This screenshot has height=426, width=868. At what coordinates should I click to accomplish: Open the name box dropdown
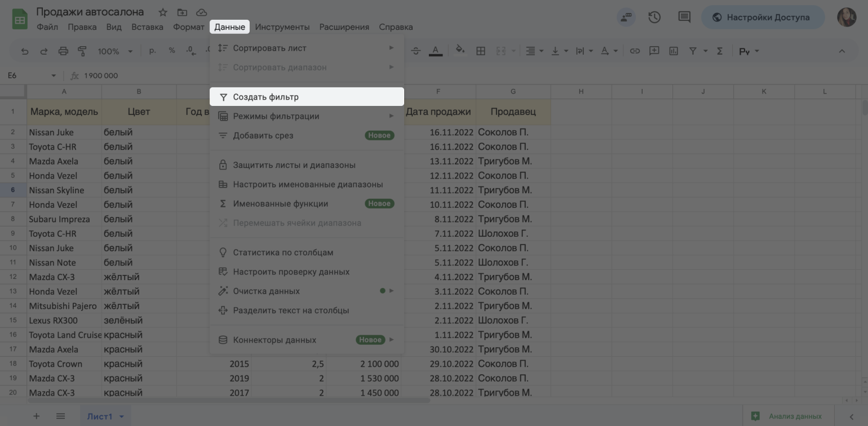(54, 76)
